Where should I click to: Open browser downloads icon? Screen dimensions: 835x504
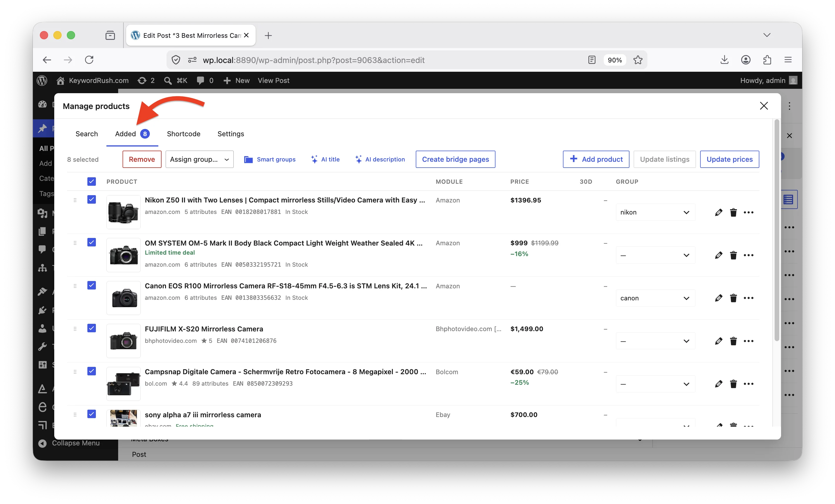[724, 60]
